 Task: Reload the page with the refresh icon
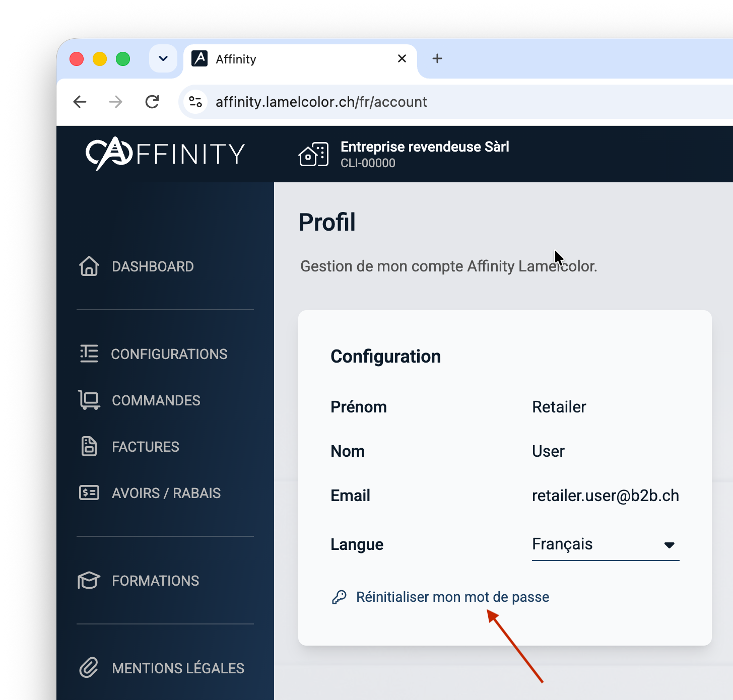pos(152,102)
